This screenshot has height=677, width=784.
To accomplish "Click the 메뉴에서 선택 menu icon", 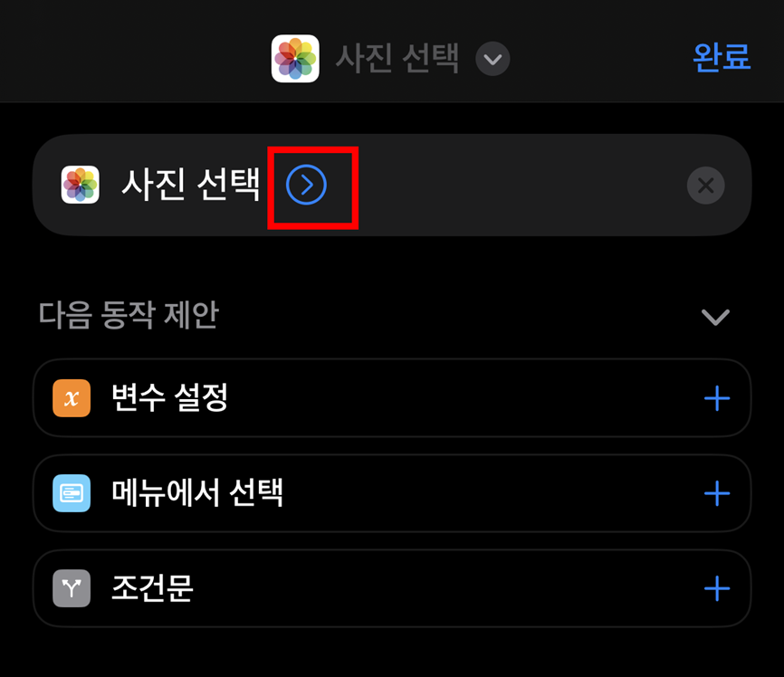I will coord(72,493).
